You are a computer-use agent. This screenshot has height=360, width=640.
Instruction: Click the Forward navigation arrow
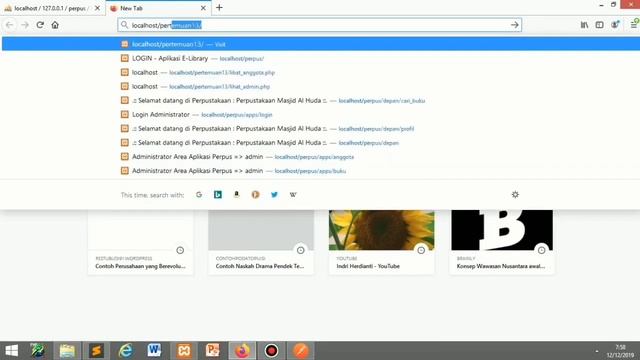pos(24,25)
